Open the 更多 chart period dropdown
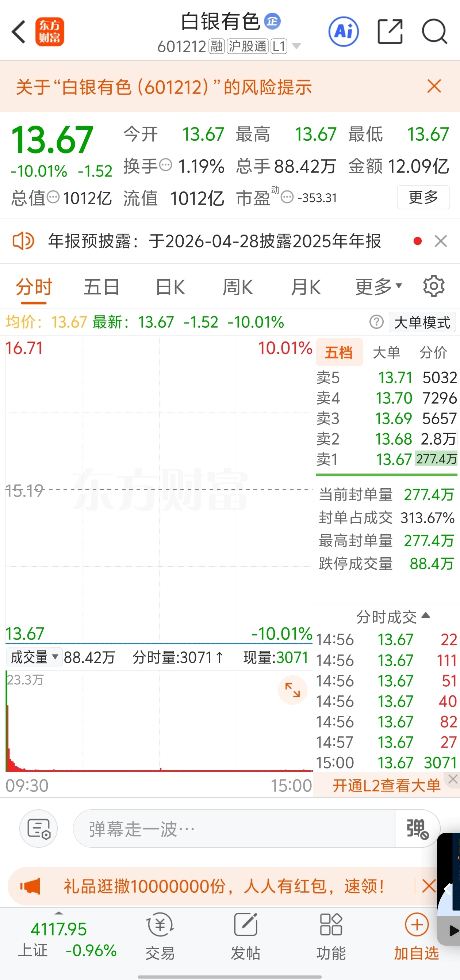 coord(379,286)
